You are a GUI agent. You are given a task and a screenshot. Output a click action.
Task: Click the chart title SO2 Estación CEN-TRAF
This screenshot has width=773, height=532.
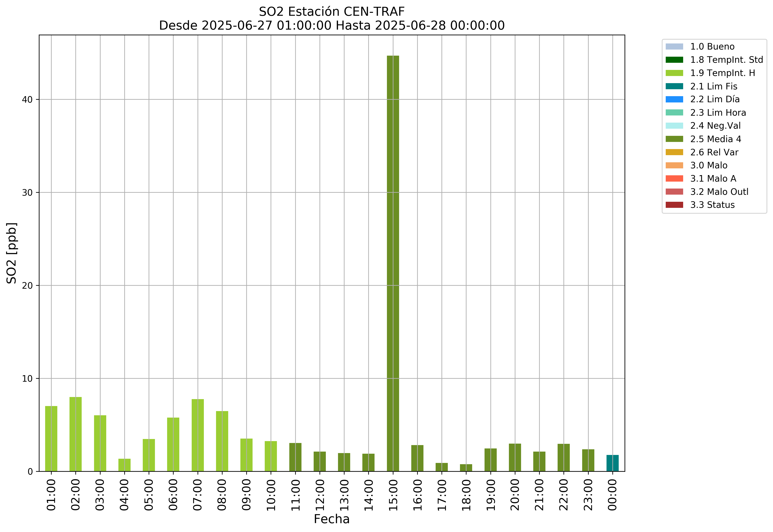[x=332, y=12]
